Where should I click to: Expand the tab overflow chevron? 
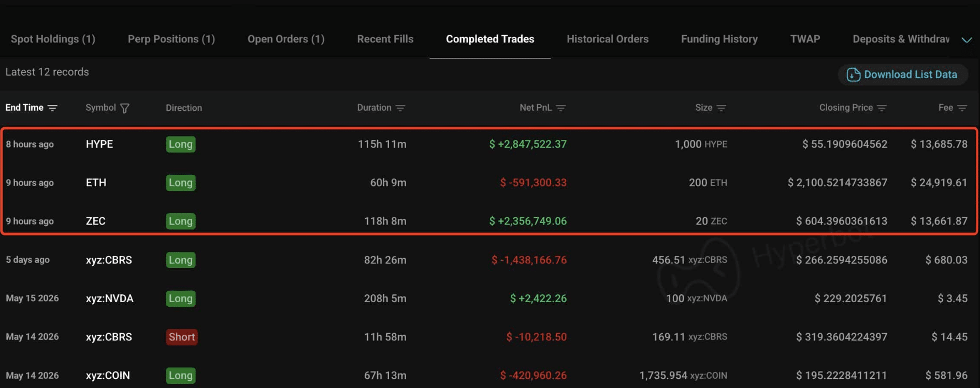click(967, 40)
